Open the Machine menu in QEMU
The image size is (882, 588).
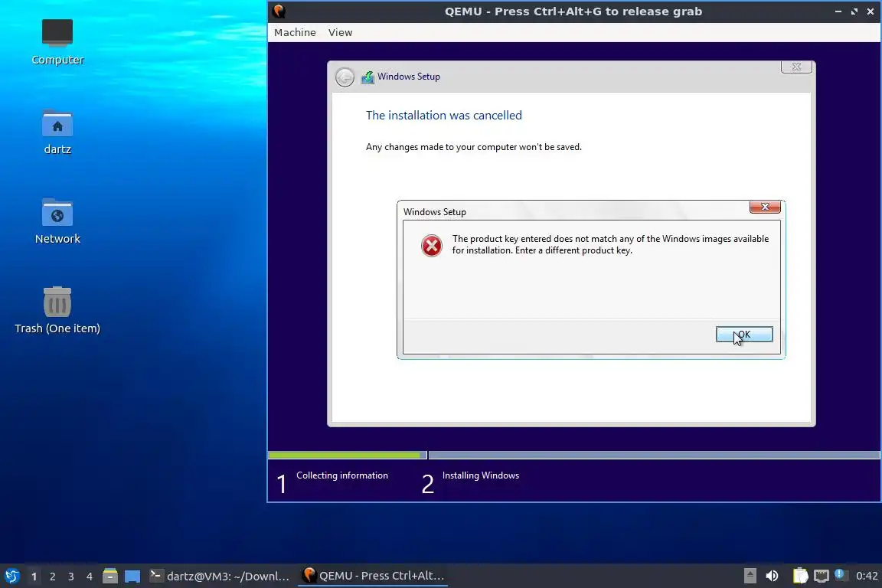tap(295, 33)
